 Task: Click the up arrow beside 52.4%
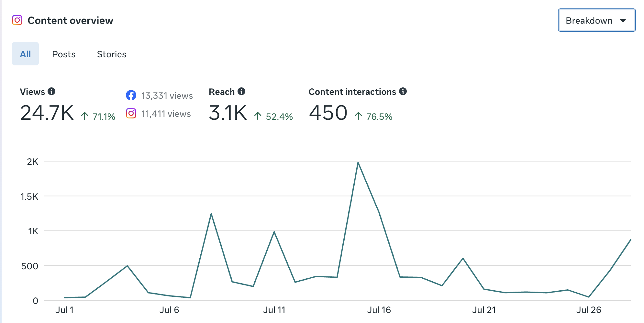tap(258, 116)
